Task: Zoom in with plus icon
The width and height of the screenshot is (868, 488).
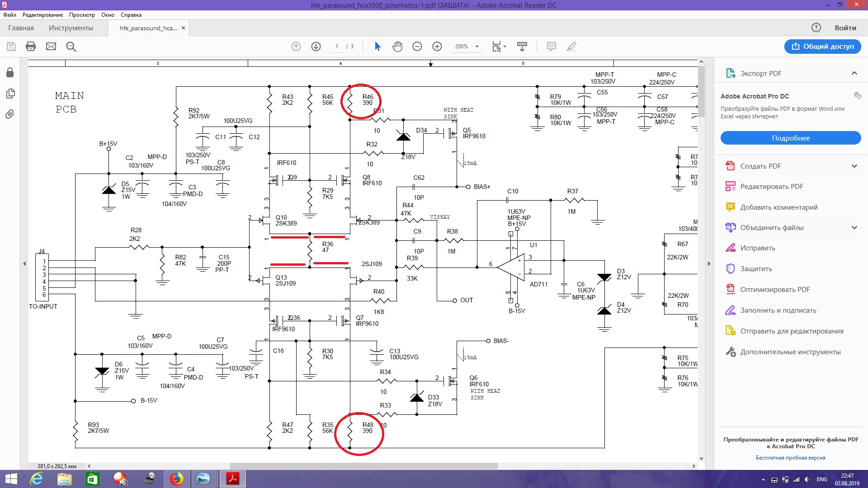Action: click(x=437, y=47)
